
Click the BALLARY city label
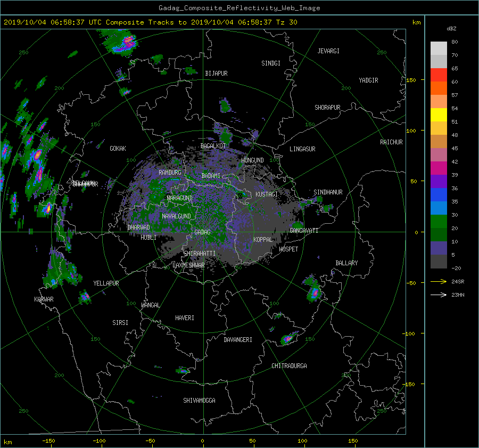click(346, 263)
